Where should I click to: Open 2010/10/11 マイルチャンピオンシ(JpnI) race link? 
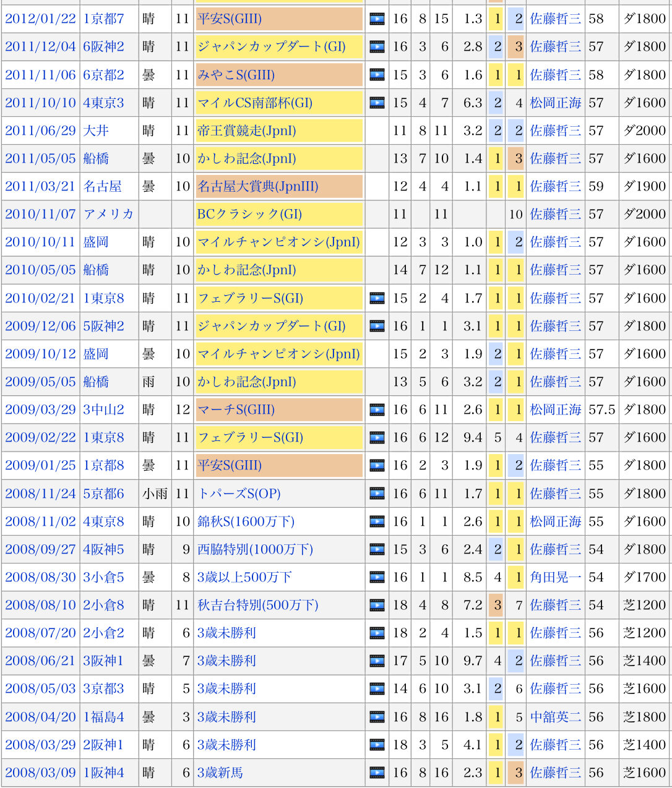click(x=278, y=242)
